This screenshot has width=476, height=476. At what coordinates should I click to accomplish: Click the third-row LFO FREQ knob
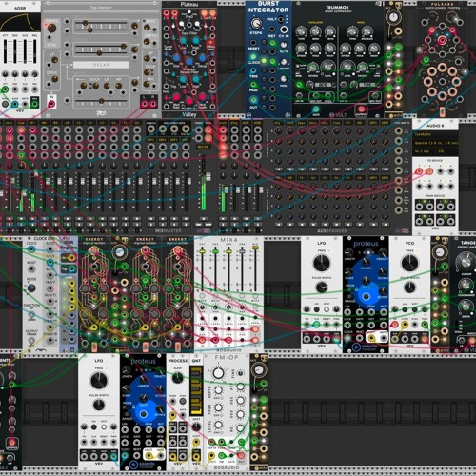(322, 263)
